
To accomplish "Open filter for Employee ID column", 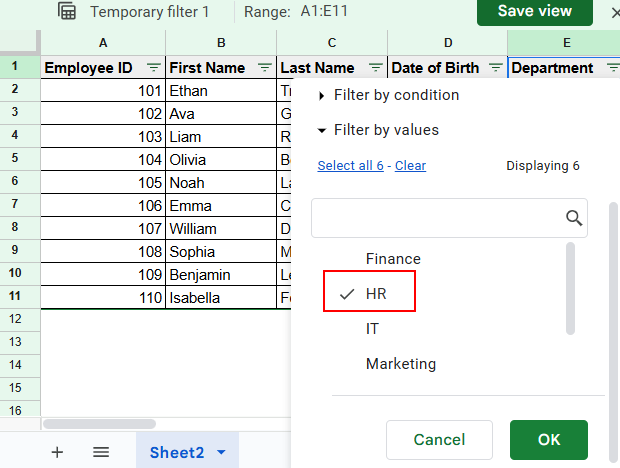I will [x=153, y=68].
